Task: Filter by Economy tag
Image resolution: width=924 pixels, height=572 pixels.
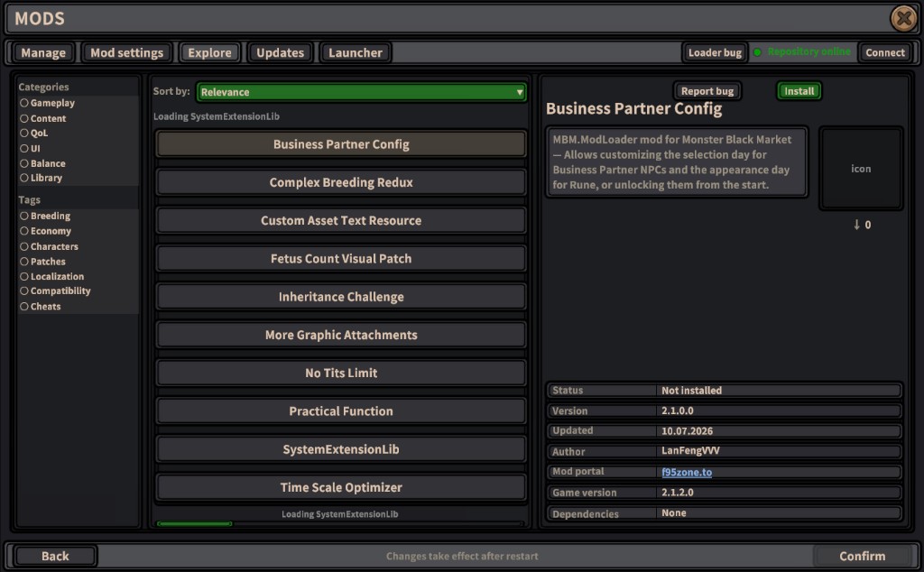Action: (x=24, y=231)
